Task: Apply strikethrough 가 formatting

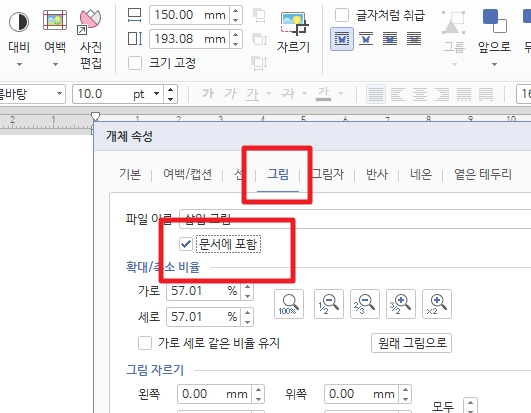Action: [288, 93]
